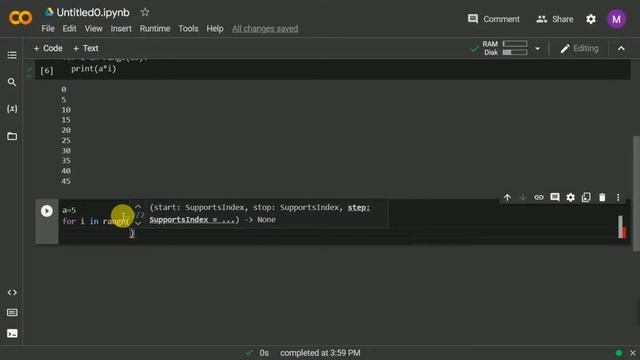Open the table of contents sidebar
The height and width of the screenshot is (360, 640).
[x=12, y=55]
